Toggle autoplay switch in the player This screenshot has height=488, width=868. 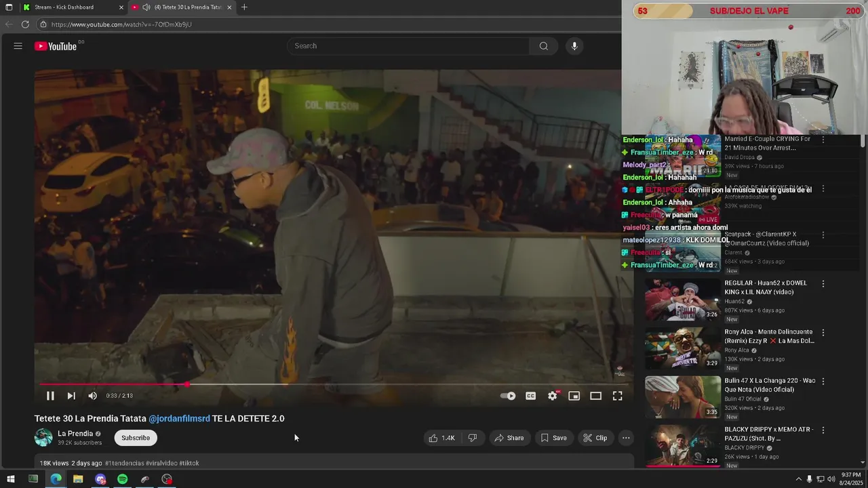(x=508, y=396)
